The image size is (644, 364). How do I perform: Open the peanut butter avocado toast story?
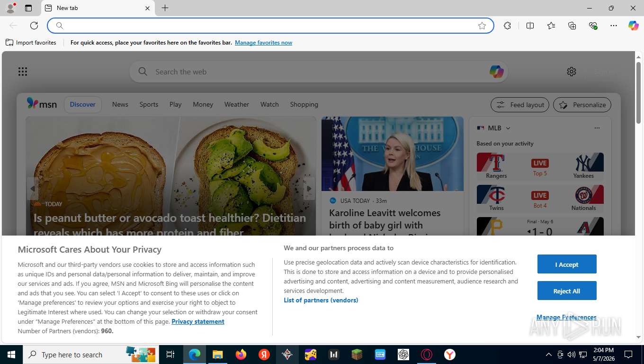pyautogui.click(x=170, y=225)
